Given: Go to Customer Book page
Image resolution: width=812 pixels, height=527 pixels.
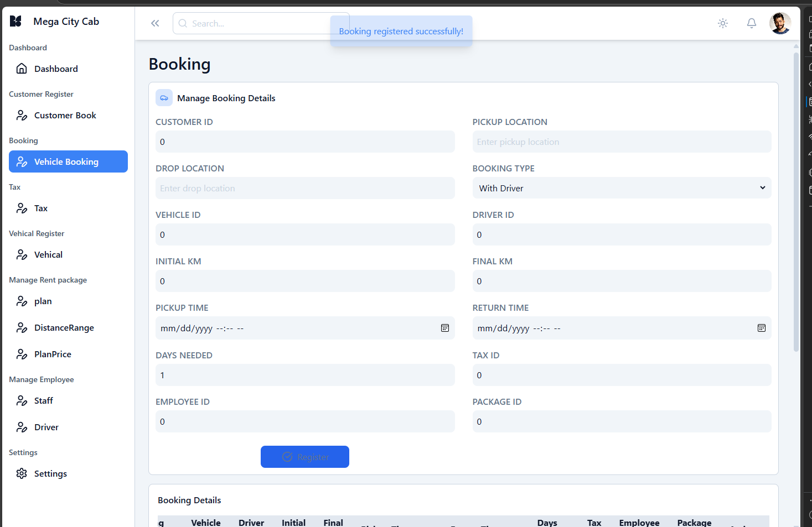Looking at the screenshot, I should pos(68,115).
